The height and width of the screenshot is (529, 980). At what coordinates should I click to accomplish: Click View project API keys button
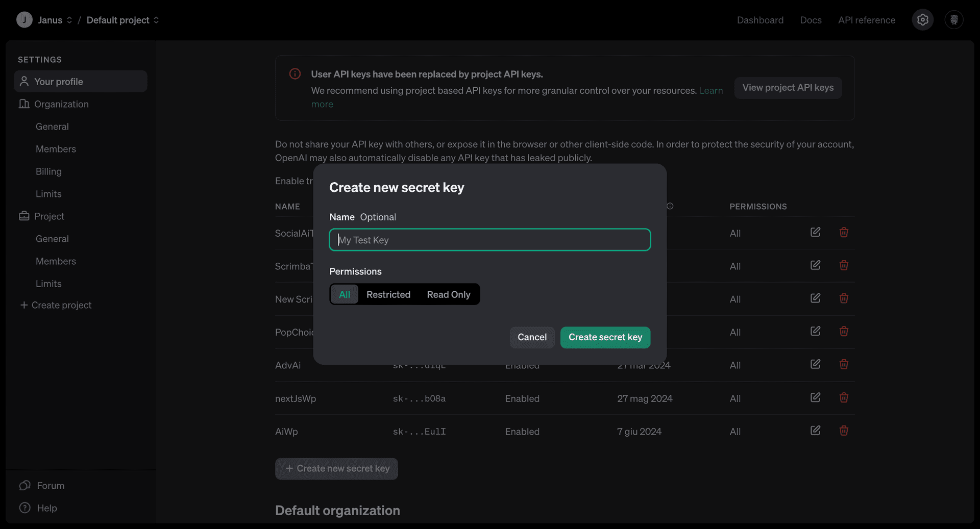(x=788, y=88)
